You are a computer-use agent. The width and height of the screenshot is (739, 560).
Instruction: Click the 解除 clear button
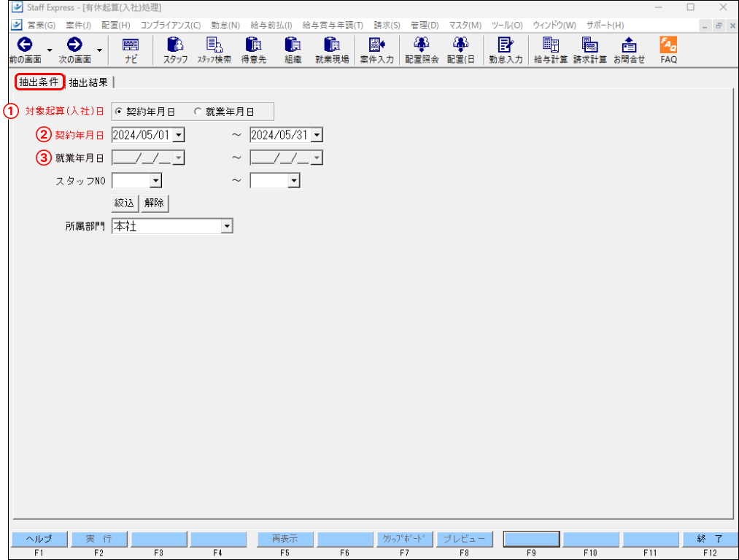(154, 203)
